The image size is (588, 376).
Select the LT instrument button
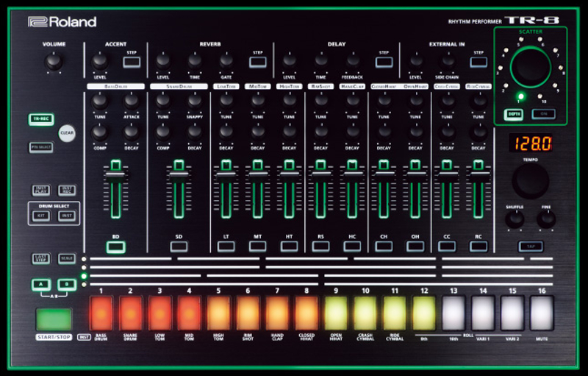226,246
